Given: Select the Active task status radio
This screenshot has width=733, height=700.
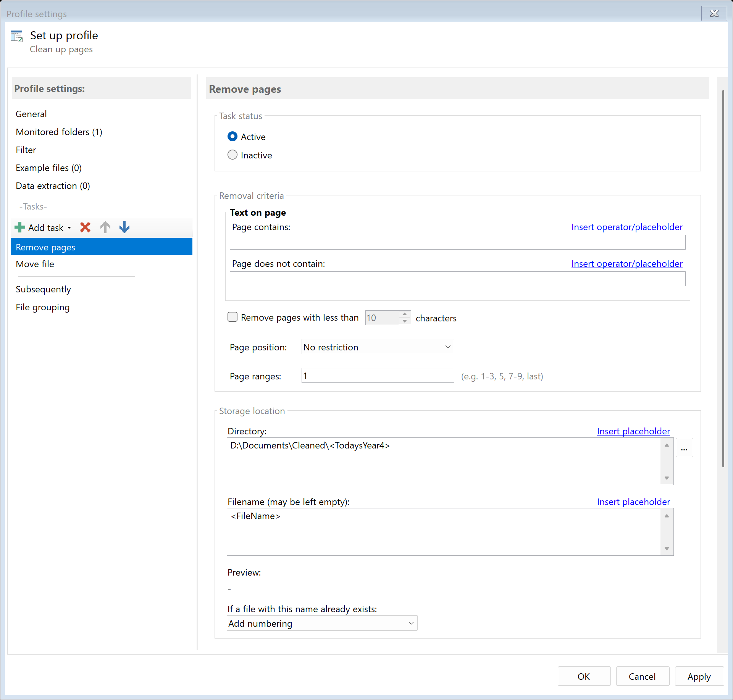Looking at the screenshot, I should point(232,137).
